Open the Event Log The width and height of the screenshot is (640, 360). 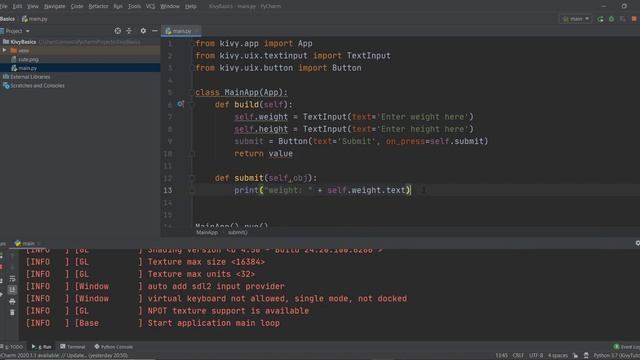click(627, 347)
